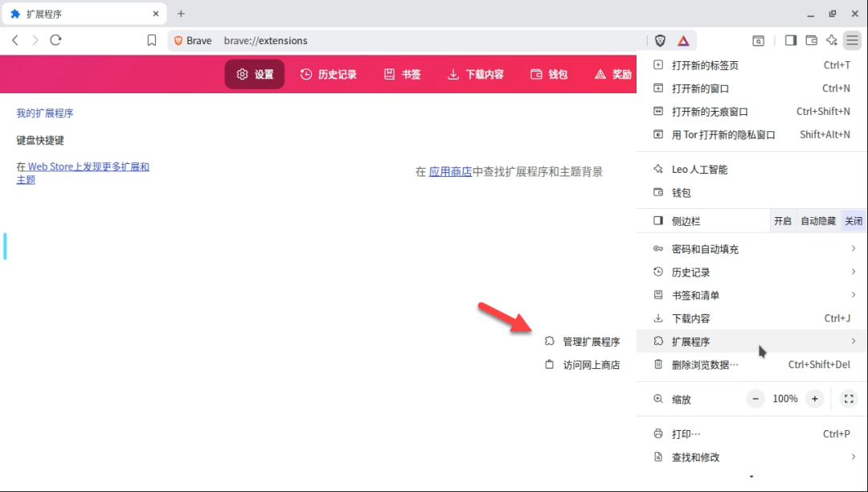Set sidebar to 自动隐藏
Viewport: 868px width, 492px height.
818,221
